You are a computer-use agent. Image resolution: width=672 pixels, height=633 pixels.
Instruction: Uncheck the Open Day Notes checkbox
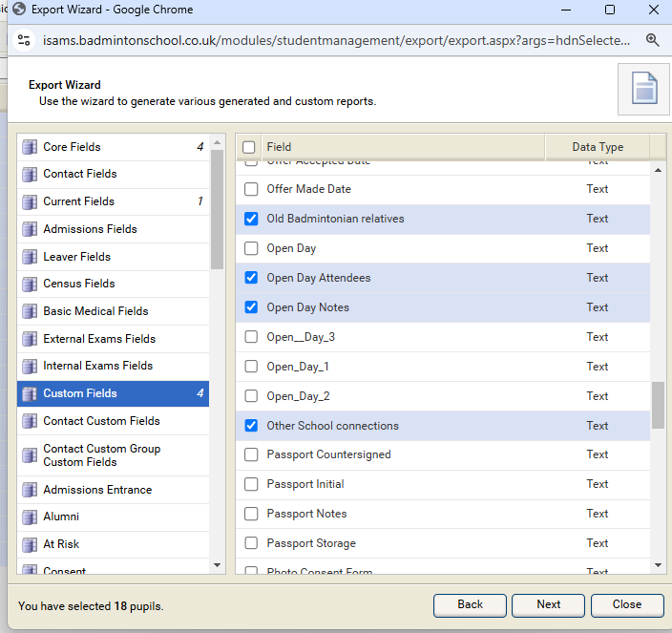coord(251,307)
